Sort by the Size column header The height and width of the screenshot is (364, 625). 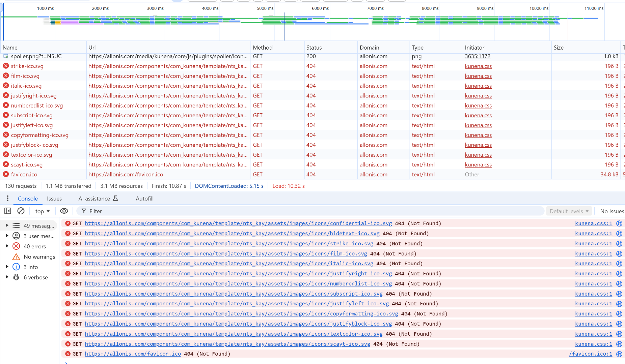(x=586, y=48)
